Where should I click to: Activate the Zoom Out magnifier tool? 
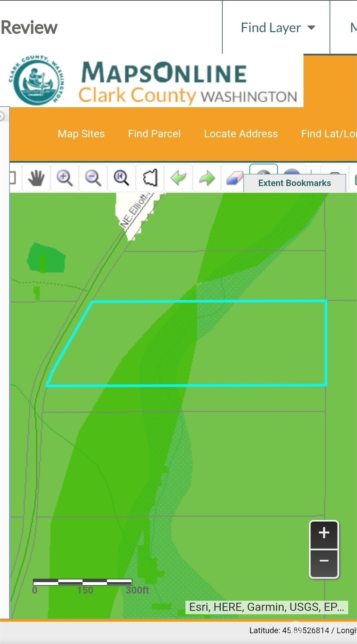(x=93, y=178)
